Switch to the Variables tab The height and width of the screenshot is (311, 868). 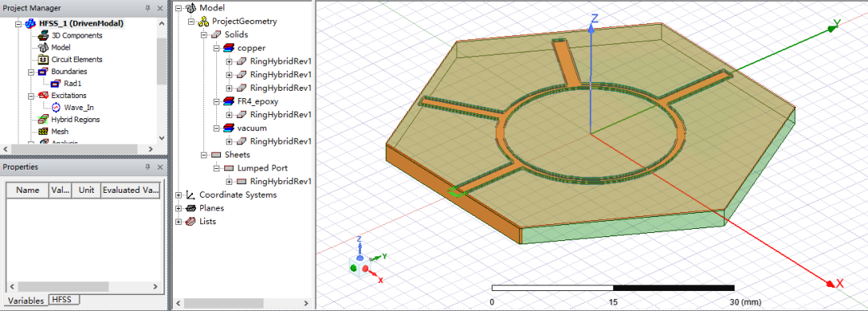(25, 301)
